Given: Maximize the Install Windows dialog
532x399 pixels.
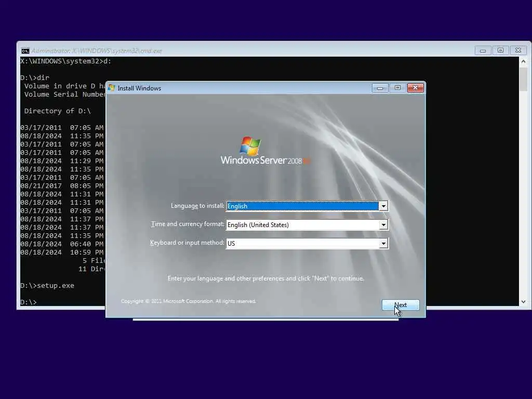Looking at the screenshot, I should pyautogui.click(x=397, y=88).
